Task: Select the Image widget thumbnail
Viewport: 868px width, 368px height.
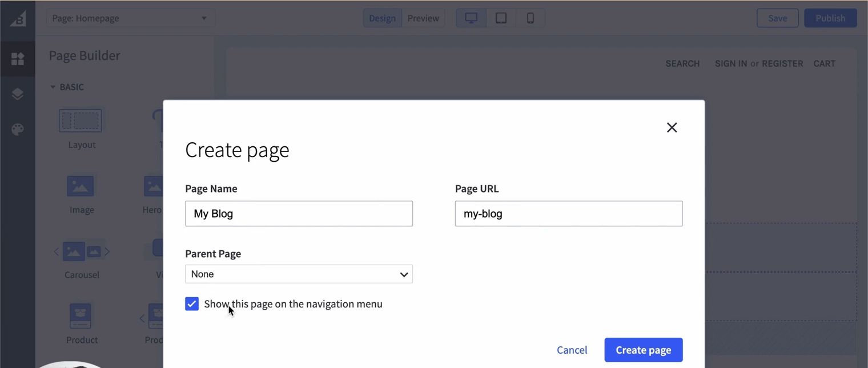Action: click(81, 186)
